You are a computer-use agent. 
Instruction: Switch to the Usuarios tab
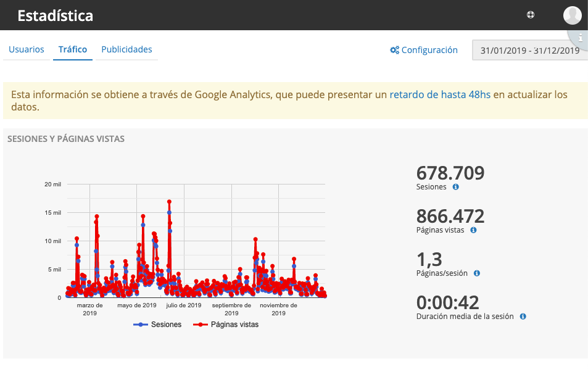click(27, 49)
